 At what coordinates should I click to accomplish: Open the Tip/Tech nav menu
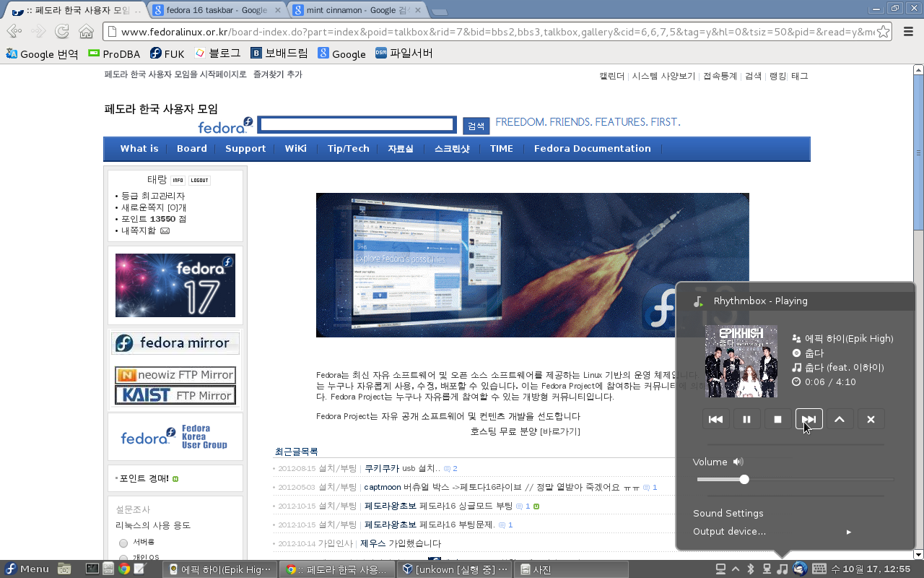coord(348,149)
